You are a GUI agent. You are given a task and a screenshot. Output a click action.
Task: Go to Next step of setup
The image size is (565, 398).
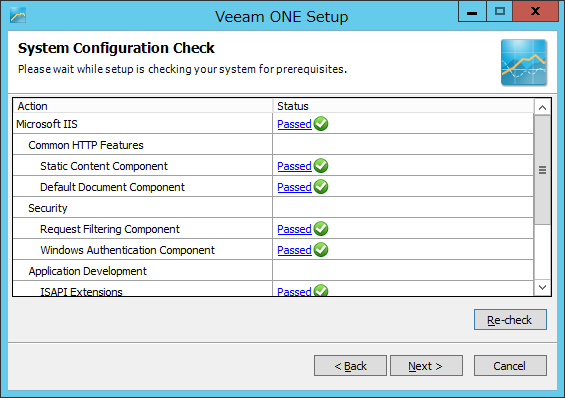[x=426, y=366]
